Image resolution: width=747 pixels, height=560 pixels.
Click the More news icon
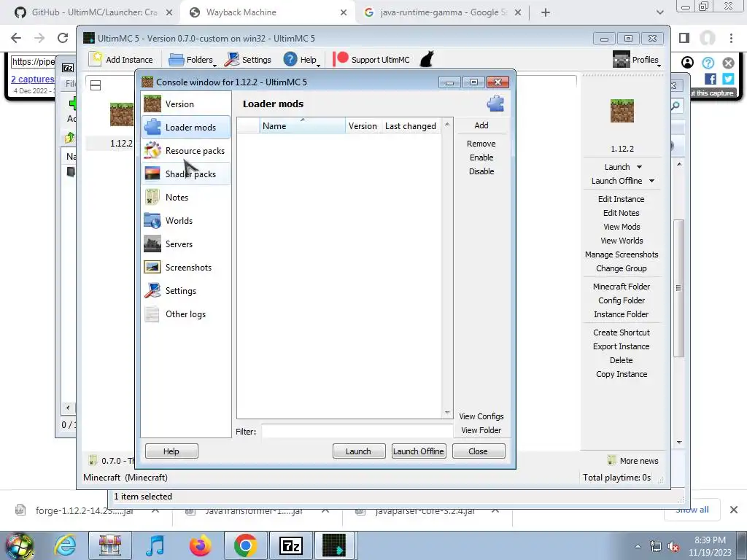612,461
